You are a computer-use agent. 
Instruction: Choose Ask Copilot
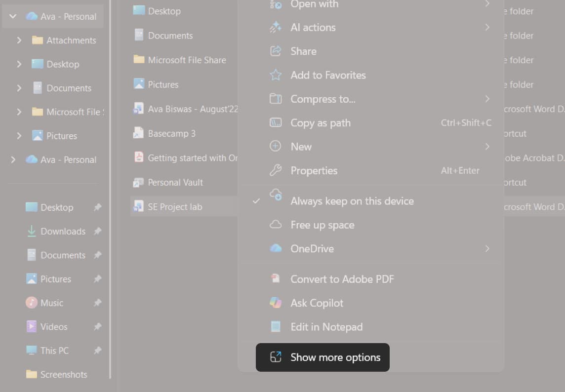[x=370, y=303]
